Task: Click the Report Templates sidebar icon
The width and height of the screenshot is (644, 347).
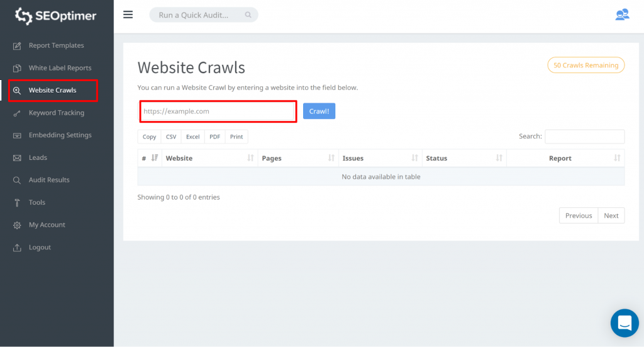Action: (x=17, y=45)
